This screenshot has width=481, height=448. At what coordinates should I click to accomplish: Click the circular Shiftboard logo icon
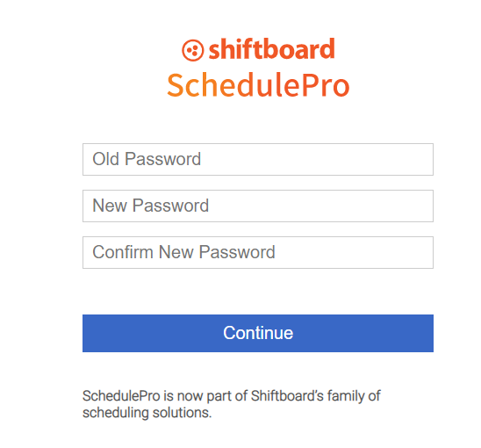(x=192, y=50)
